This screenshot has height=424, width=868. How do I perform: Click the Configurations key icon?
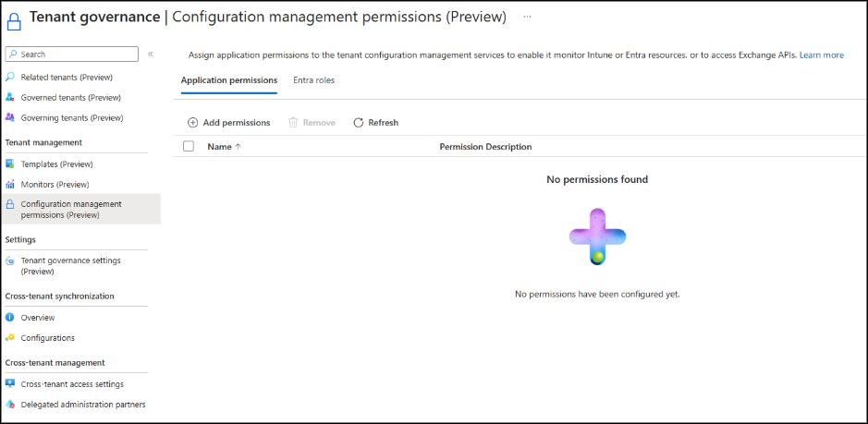[x=10, y=337]
